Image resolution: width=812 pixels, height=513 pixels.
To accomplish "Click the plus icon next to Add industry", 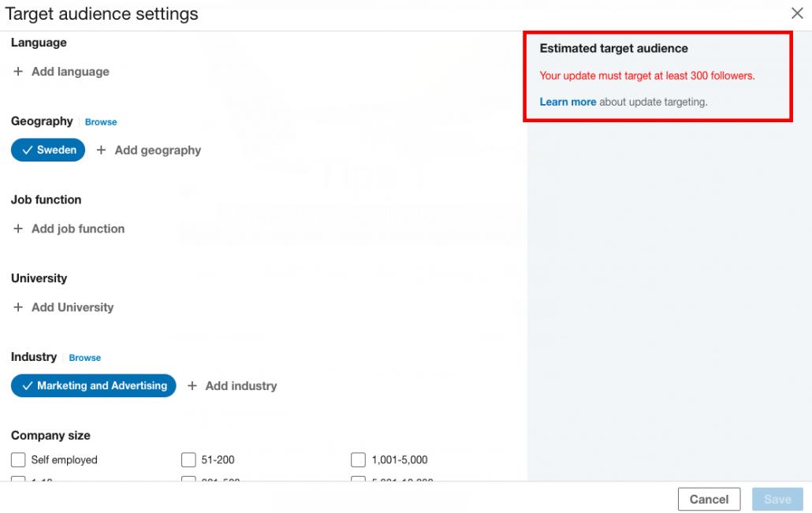I will [x=193, y=385].
